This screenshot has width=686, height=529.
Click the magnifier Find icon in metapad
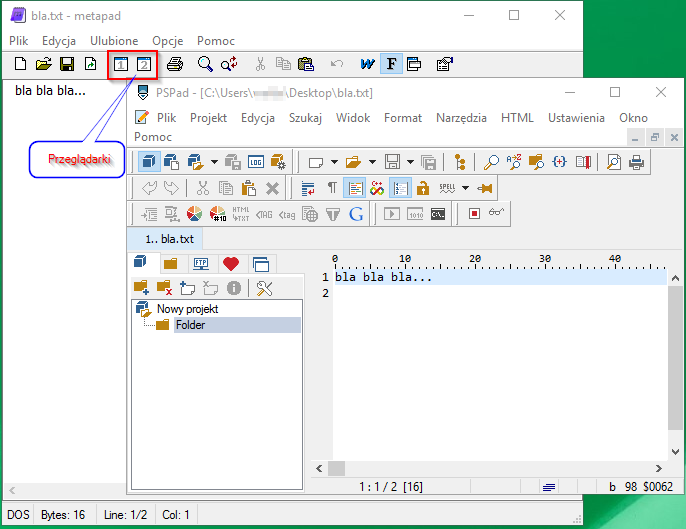tap(204, 64)
